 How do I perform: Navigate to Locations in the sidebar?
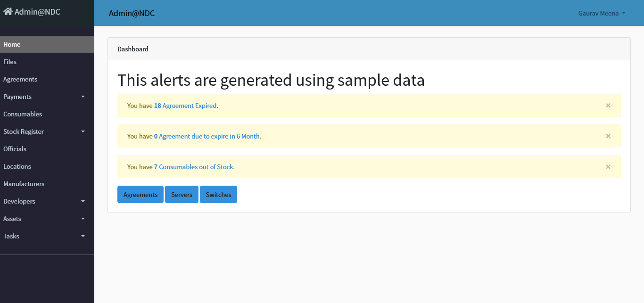[17, 166]
